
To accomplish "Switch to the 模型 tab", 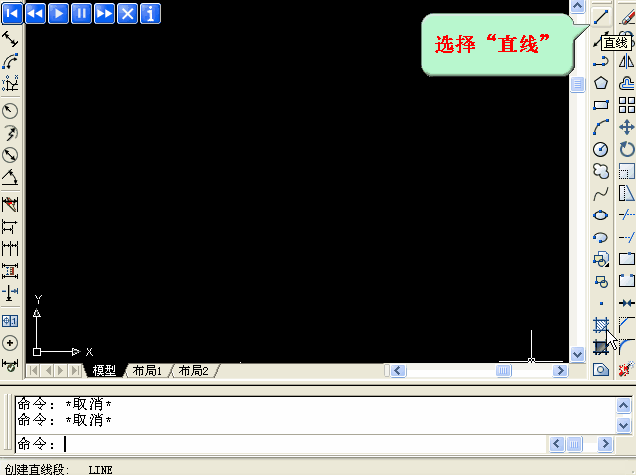I will 104,370.
